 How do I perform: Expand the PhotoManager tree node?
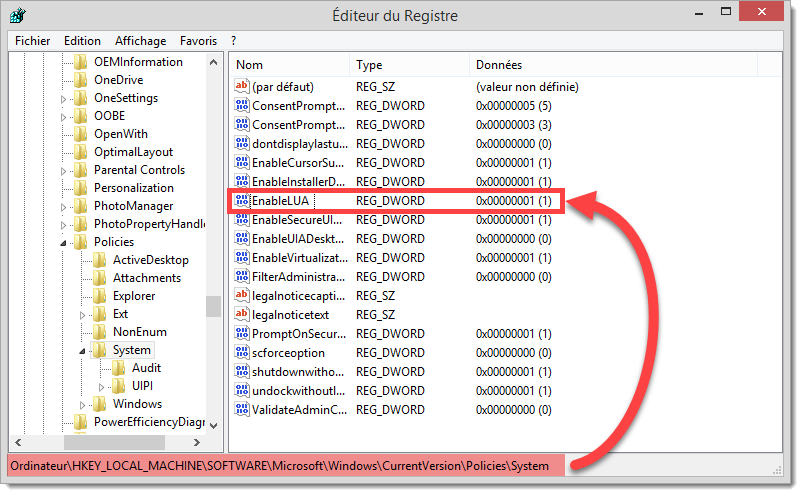63,207
